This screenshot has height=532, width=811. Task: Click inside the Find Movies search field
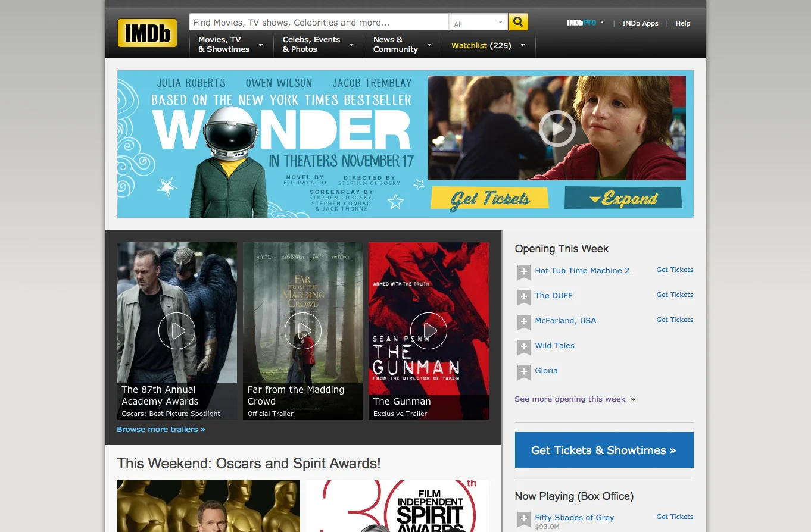pos(319,22)
